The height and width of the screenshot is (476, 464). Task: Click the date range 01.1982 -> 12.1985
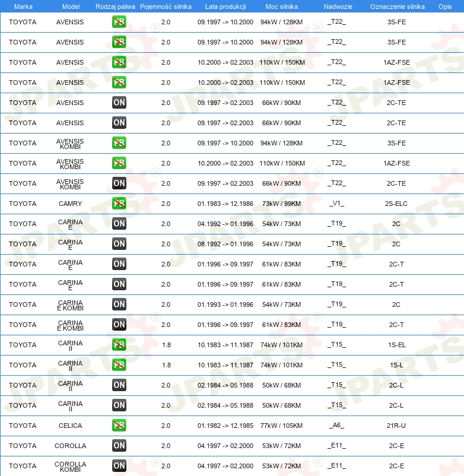pyautogui.click(x=225, y=426)
